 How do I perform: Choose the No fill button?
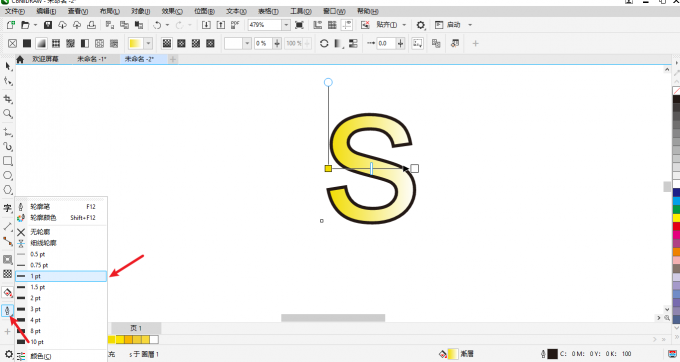13,43
